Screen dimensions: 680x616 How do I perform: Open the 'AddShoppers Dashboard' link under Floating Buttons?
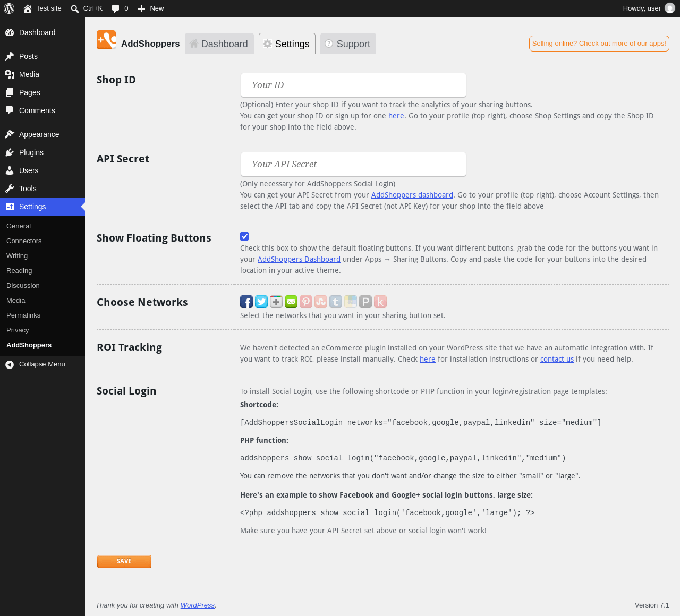[299, 259]
